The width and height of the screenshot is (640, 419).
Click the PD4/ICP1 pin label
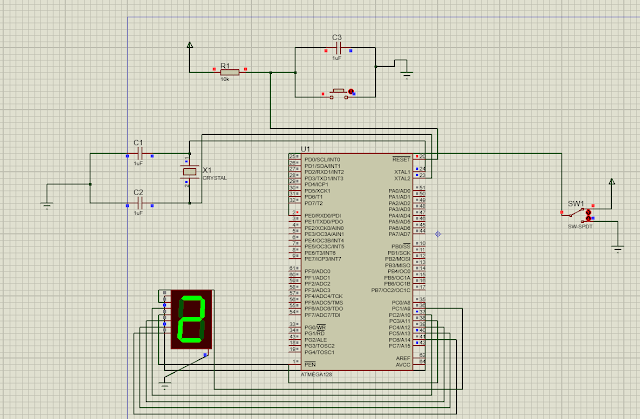(x=316, y=184)
